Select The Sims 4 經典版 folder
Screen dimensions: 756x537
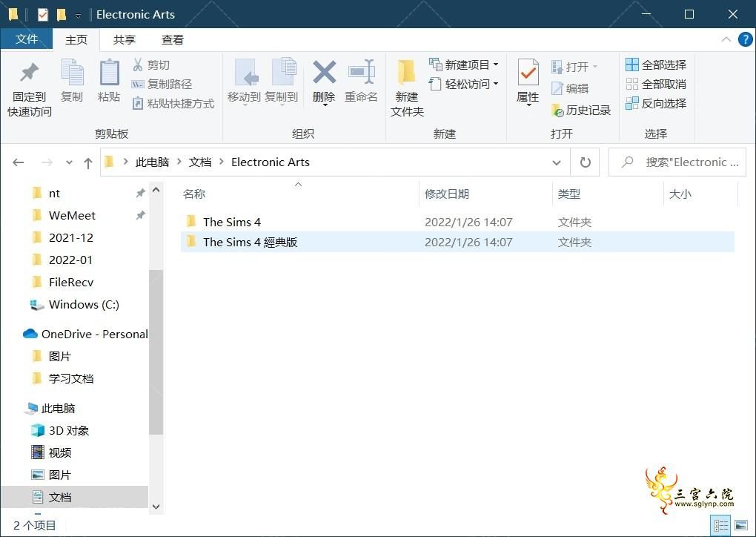[457, 243]
